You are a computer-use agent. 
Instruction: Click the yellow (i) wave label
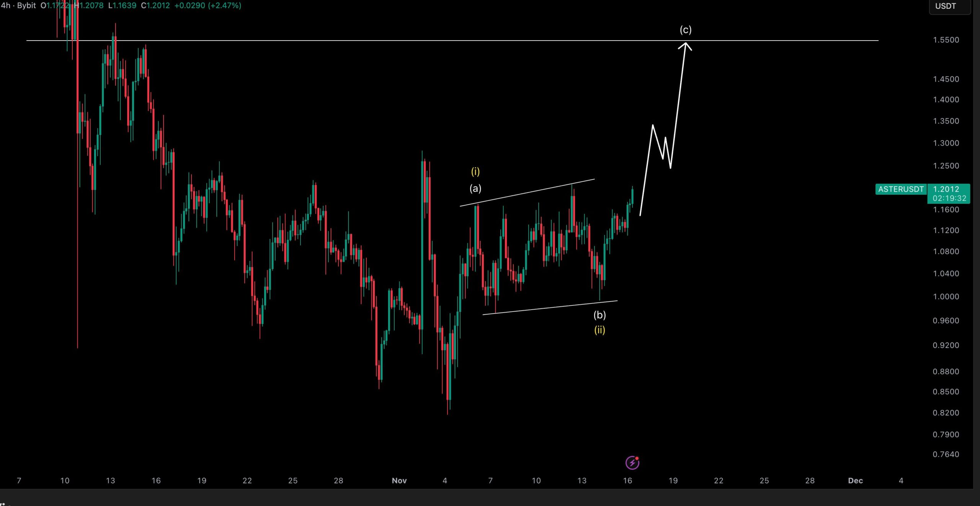[x=475, y=171]
